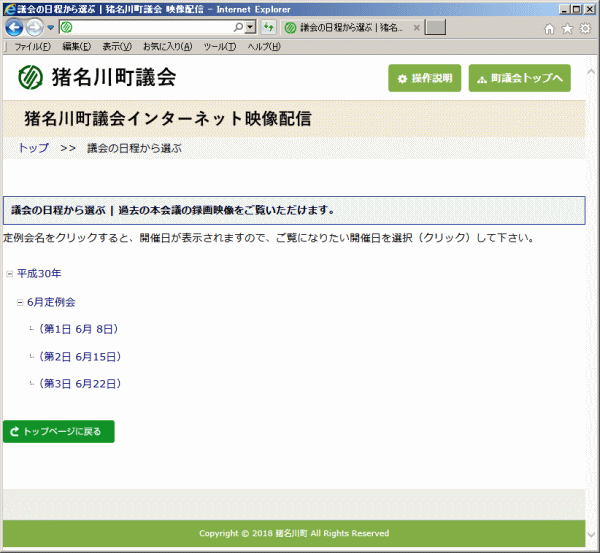Viewport: 600px width, 553px height.
Task: Open the 表示(V) menu
Action: (x=117, y=47)
